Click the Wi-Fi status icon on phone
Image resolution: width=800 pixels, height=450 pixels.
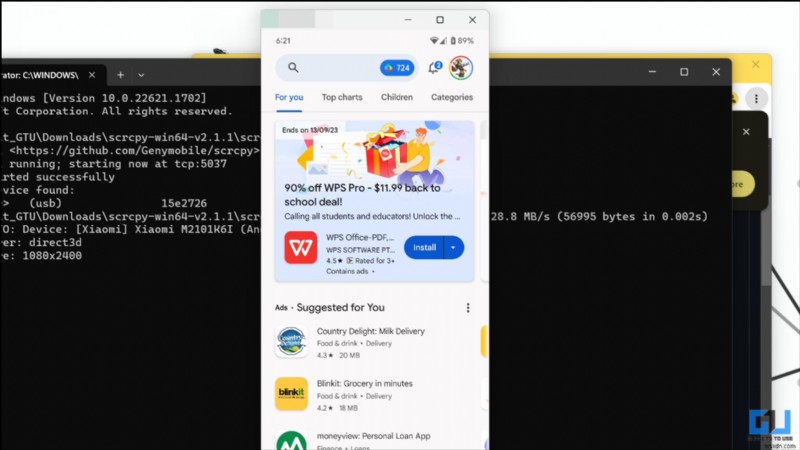coord(434,41)
